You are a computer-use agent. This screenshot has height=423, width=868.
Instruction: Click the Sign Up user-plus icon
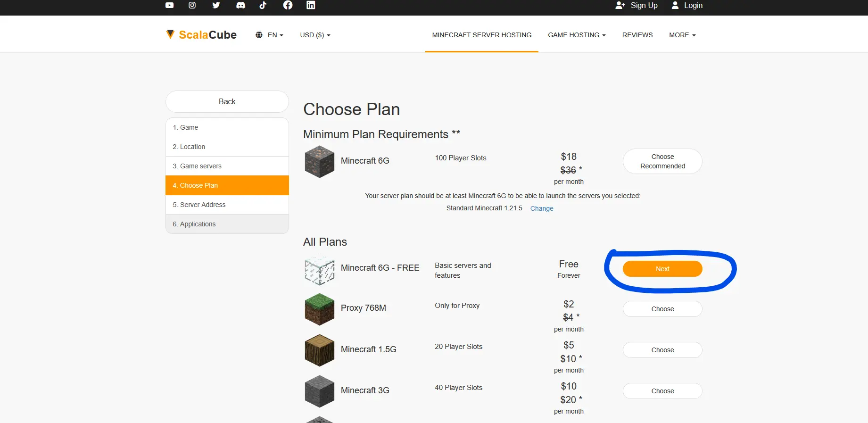click(x=620, y=5)
